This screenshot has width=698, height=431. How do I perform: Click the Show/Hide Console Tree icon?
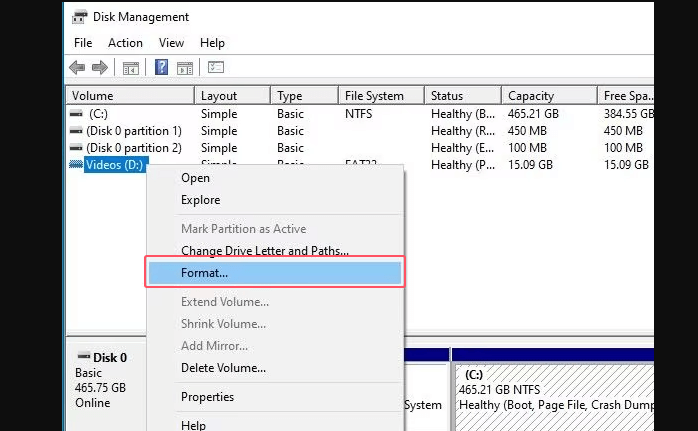(130, 68)
